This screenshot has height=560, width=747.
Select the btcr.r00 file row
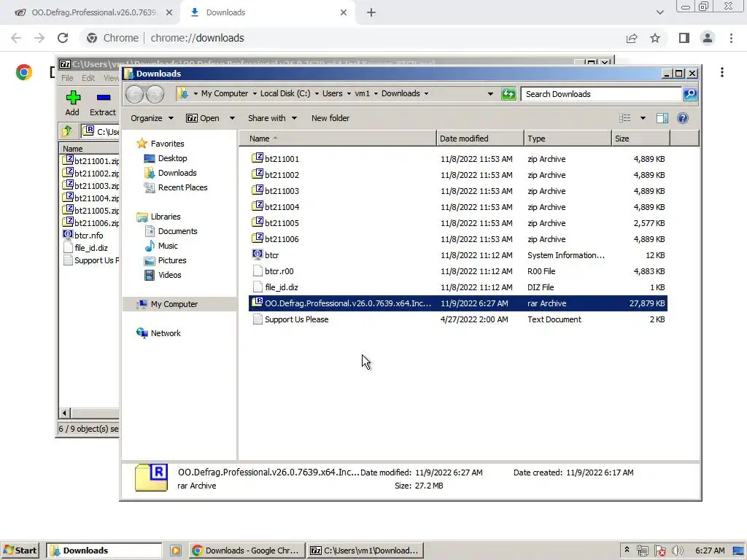pos(458,271)
